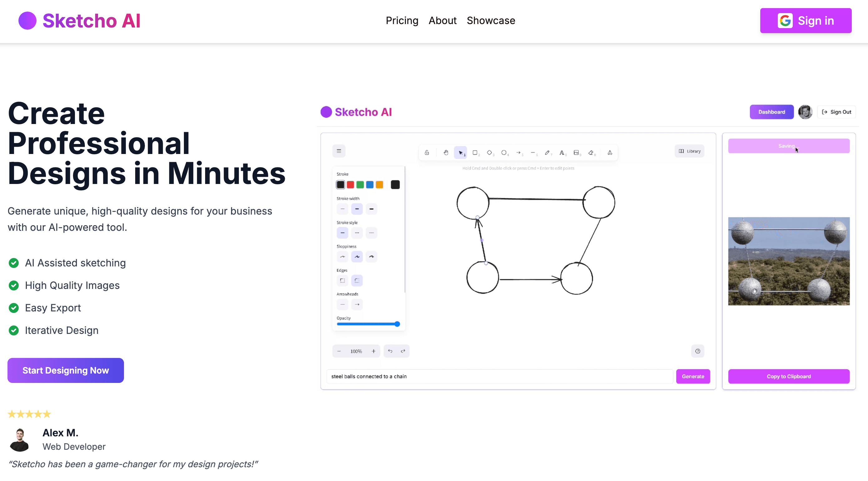Viewport: 868px width, 481px height.
Task: Click the undo arrow icon
Action: 390,351
